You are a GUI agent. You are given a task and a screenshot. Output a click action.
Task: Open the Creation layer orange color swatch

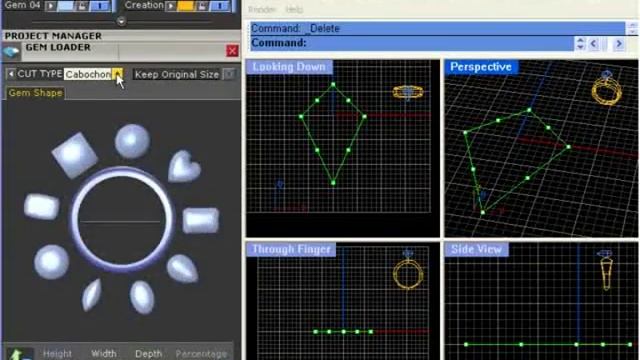pyautogui.click(x=186, y=6)
